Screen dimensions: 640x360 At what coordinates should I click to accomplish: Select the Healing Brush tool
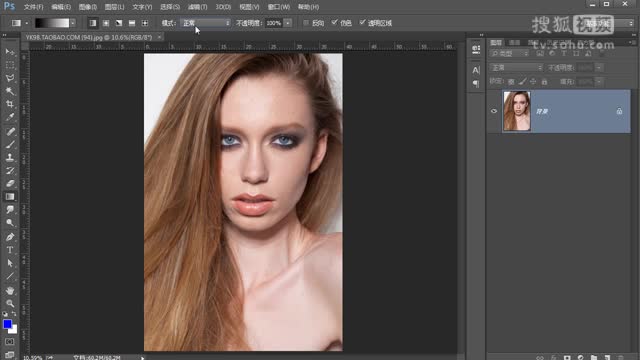coord(10,131)
